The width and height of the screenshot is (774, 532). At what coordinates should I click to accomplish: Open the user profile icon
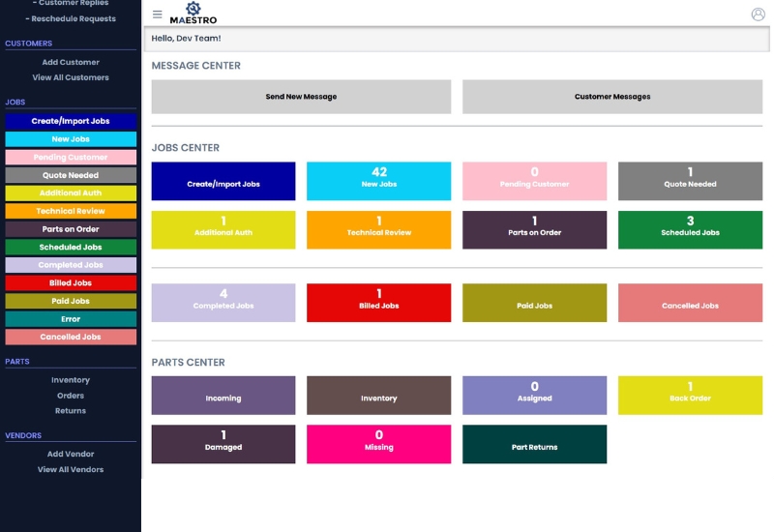758,15
